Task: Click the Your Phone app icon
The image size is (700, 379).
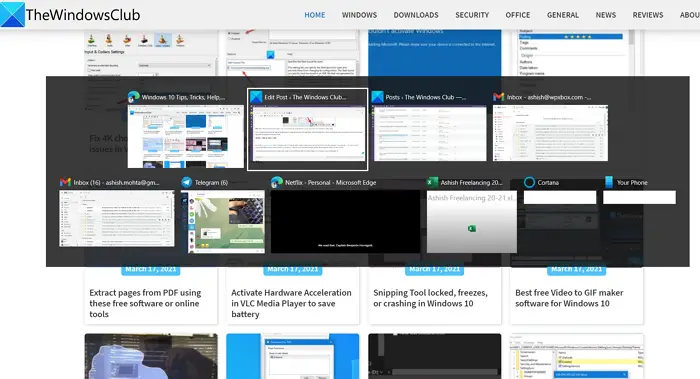Action: (x=608, y=182)
